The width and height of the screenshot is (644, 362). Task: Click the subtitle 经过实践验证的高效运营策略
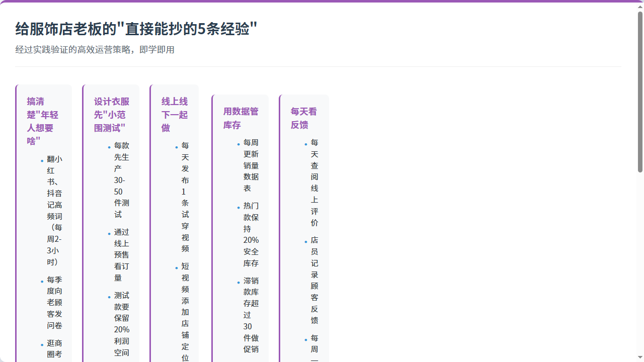click(x=95, y=50)
